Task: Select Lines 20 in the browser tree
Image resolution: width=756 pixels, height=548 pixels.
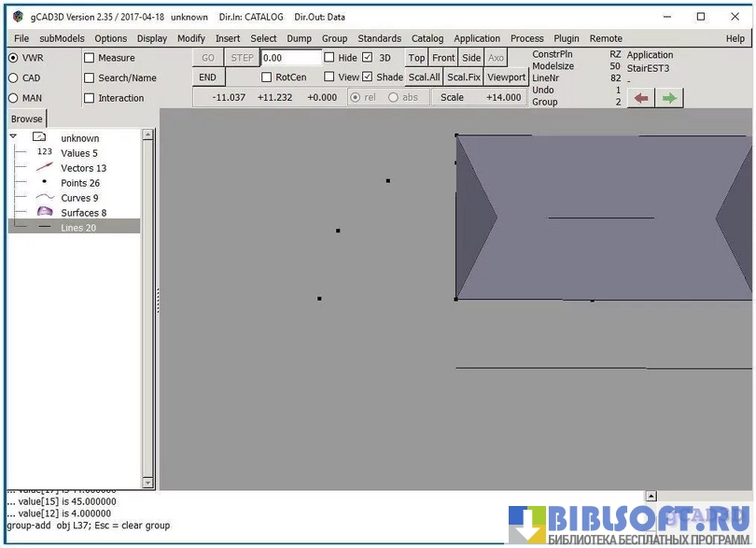Action: click(x=78, y=228)
